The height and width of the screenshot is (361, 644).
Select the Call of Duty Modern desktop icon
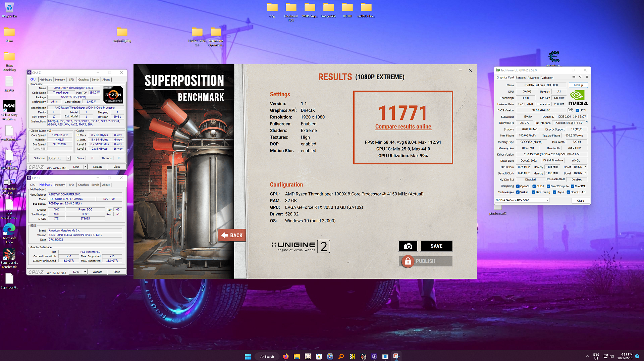pos(9,110)
